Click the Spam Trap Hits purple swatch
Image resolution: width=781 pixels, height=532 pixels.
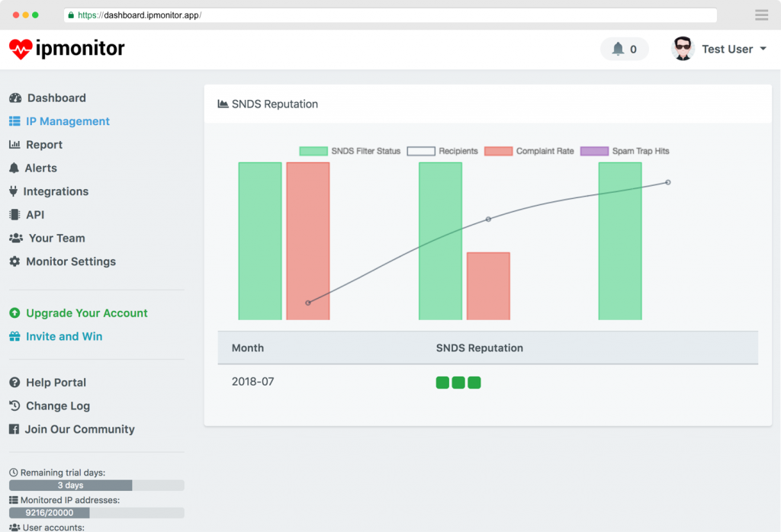[x=594, y=151]
